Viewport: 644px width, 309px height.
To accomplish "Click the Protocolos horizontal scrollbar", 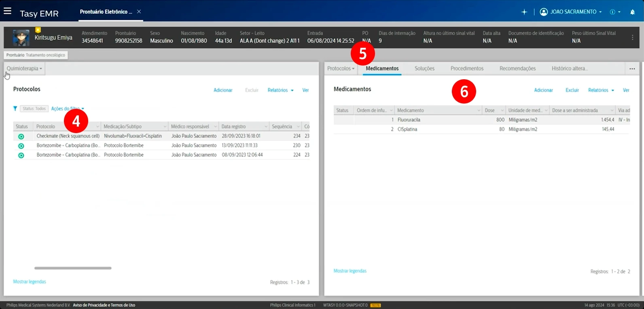I will point(73,268).
